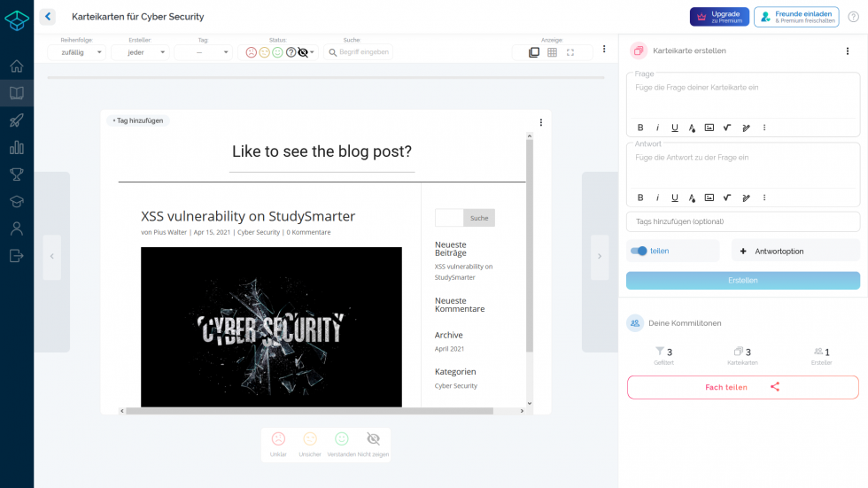Open the Tag filter dropdown

pyautogui.click(x=203, y=52)
